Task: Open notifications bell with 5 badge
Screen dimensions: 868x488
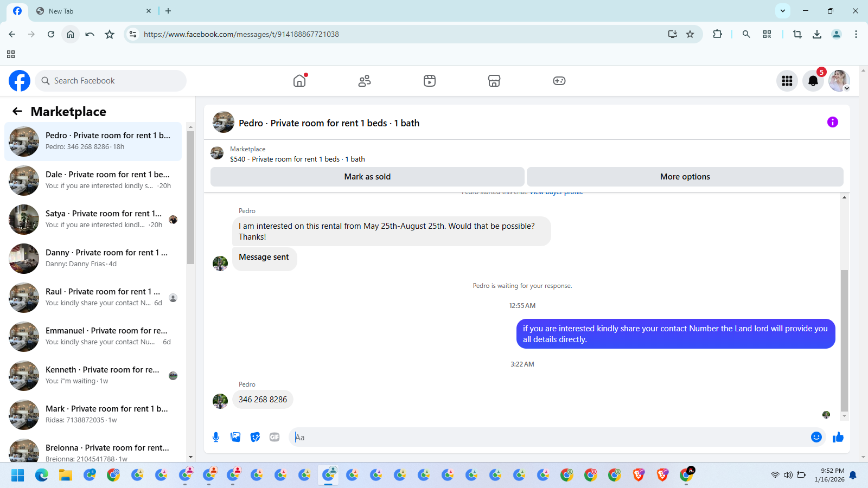Action: 813,81
